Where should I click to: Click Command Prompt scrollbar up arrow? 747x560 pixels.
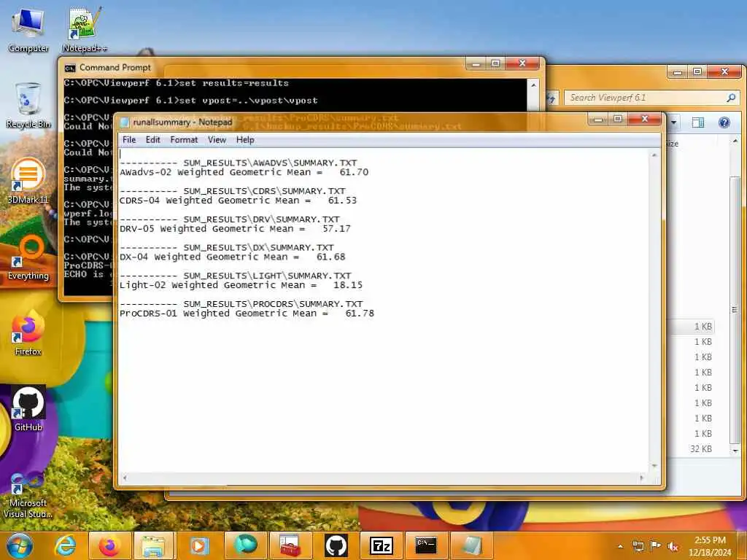[533, 85]
